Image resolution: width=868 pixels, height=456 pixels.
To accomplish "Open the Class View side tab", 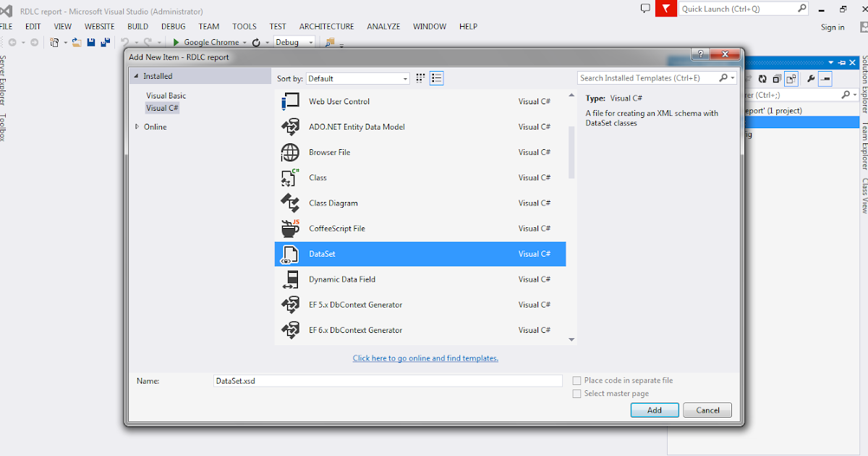I will [x=864, y=195].
